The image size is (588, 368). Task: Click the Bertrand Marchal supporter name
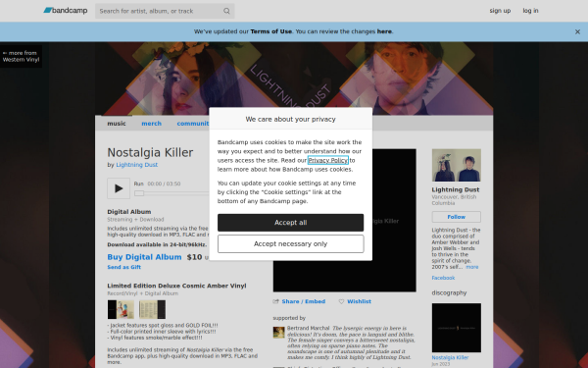tap(308, 328)
